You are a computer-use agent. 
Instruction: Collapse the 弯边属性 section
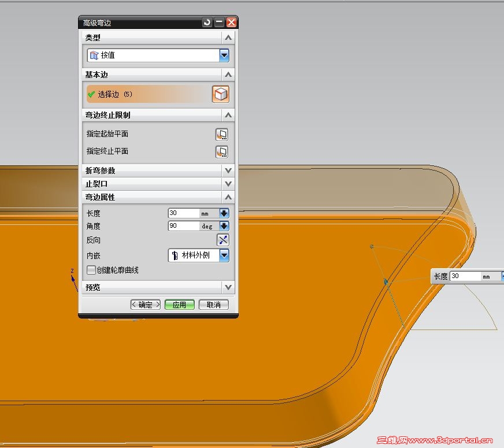pos(228,197)
